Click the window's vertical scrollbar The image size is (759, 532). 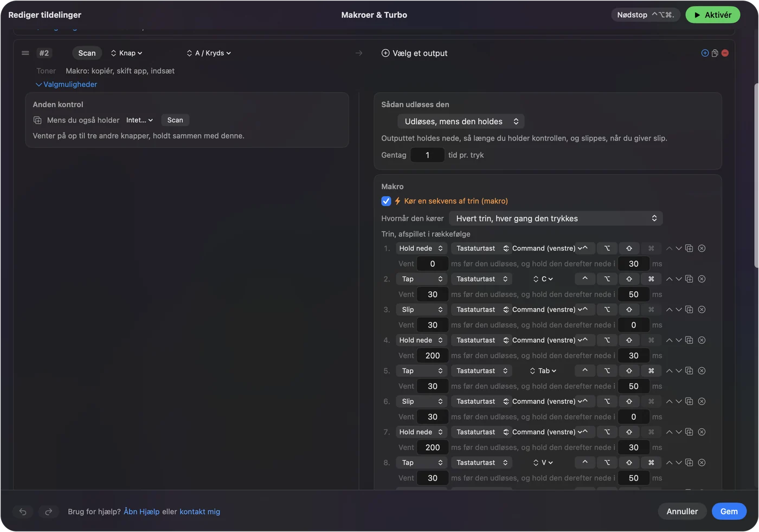pos(756,175)
